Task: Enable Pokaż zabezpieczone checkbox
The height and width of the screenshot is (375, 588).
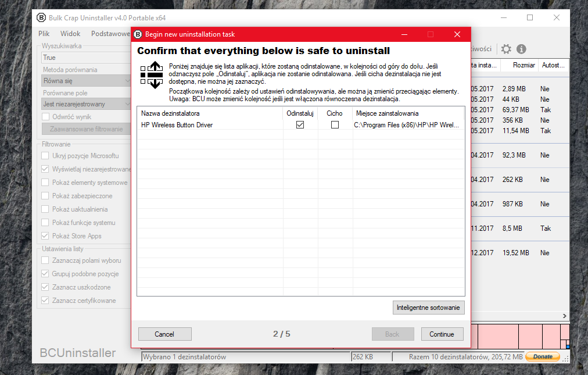Action: click(45, 195)
